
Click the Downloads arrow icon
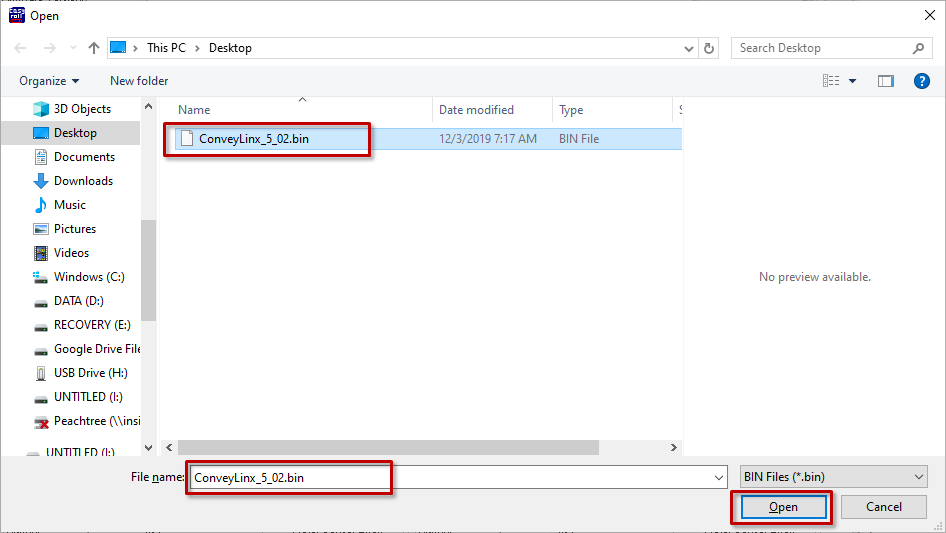[x=41, y=181]
